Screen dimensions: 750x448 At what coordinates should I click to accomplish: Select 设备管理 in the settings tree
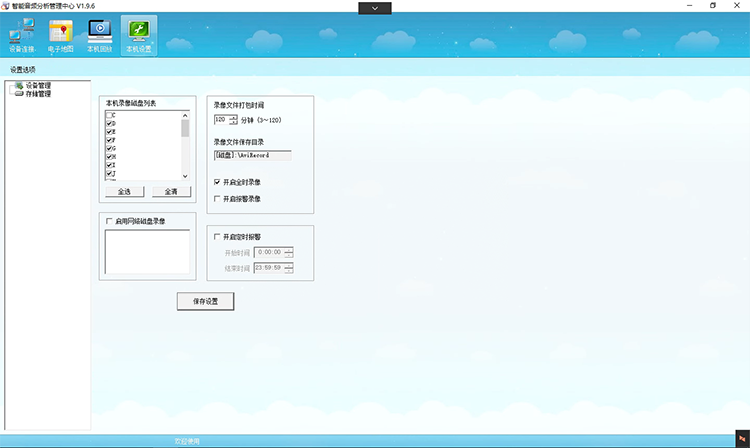(x=37, y=86)
